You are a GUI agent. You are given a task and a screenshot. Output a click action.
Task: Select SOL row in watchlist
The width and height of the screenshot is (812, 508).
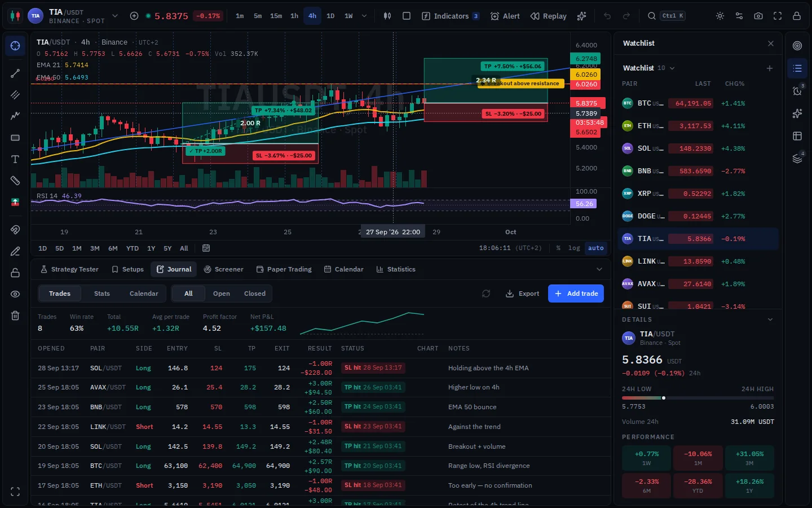coord(698,148)
